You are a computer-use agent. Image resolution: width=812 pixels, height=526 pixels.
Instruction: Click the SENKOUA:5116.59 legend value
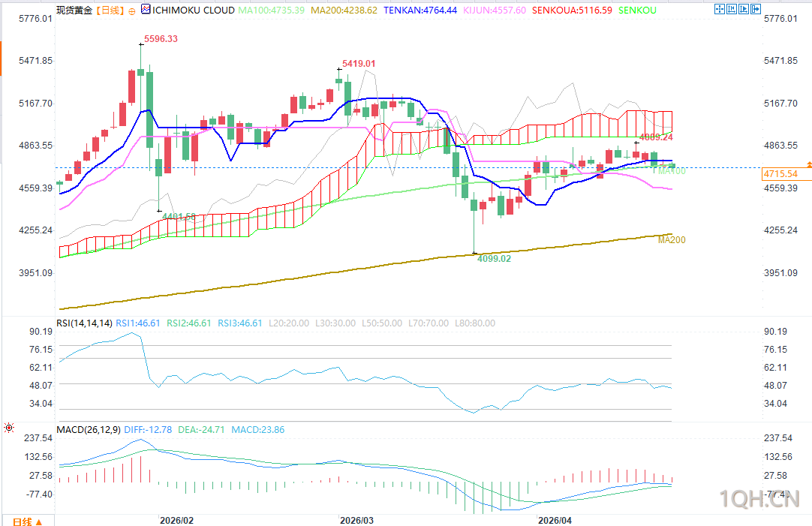click(573, 11)
